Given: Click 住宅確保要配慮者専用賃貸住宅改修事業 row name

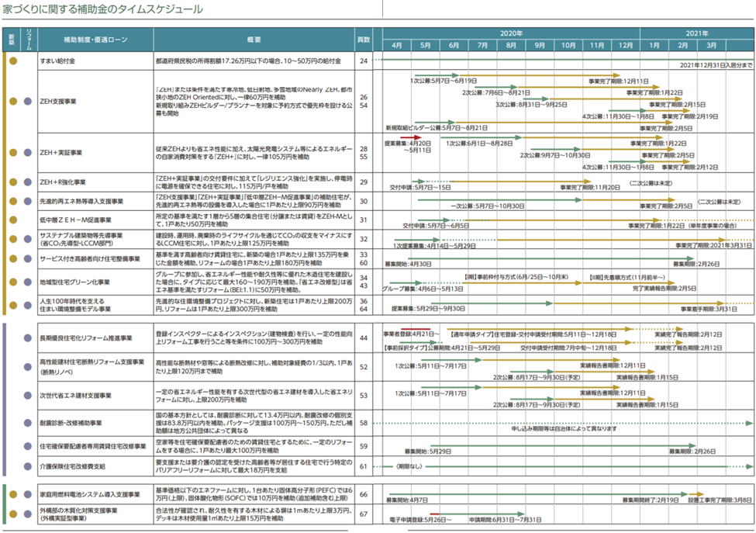Looking at the screenshot, I should [x=92, y=447].
